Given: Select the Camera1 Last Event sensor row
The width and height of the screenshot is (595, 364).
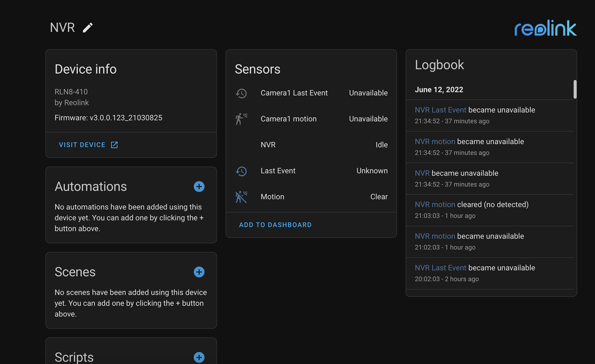Looking at the screenshot, I should click(x=294, y=93).
